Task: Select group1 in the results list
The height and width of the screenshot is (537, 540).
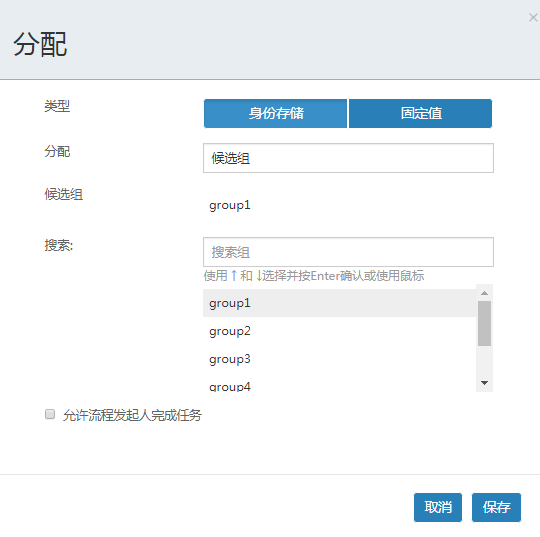Action: click(340, 303)
